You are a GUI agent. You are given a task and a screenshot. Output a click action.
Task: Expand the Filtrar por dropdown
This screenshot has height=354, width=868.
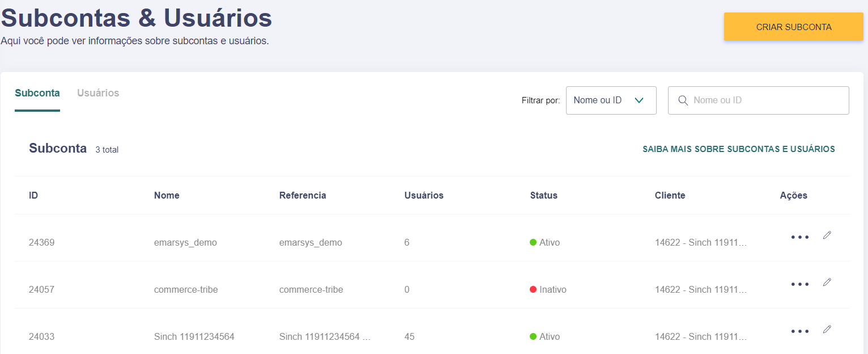611,100
